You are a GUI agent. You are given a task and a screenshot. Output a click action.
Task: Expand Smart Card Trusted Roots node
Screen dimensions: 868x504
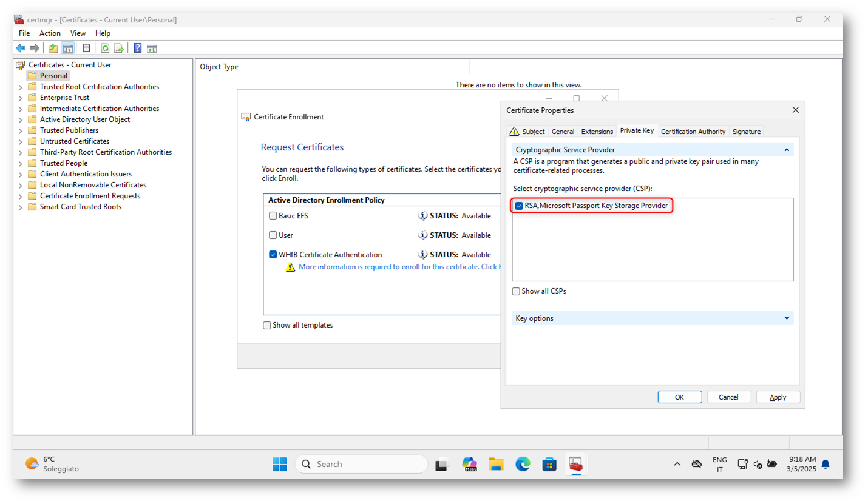[20, 207]
